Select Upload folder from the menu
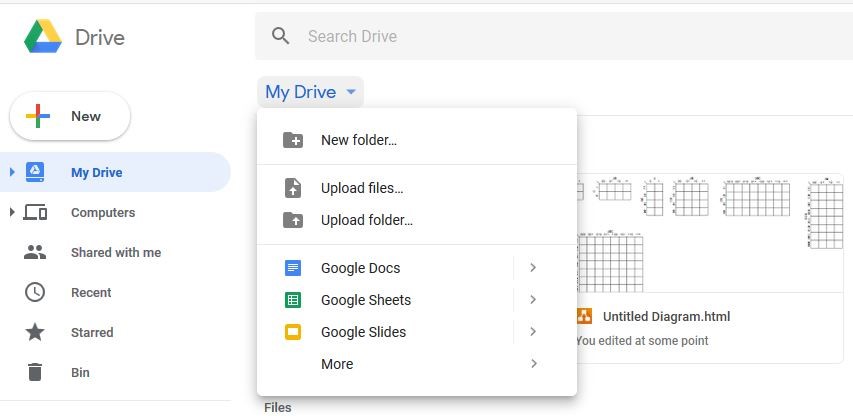Viewport: 853px width, 416px height. [x=366, y=220]
